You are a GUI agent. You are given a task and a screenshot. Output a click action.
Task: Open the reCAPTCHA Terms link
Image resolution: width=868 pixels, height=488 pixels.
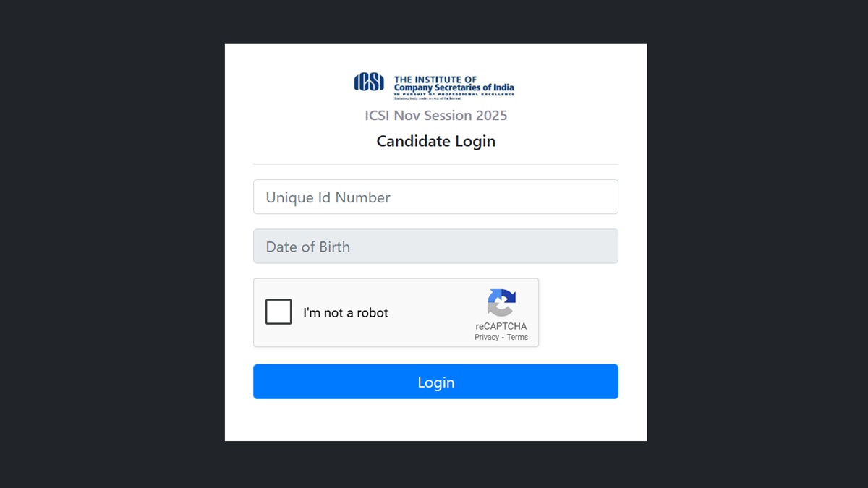click(517, 338)
